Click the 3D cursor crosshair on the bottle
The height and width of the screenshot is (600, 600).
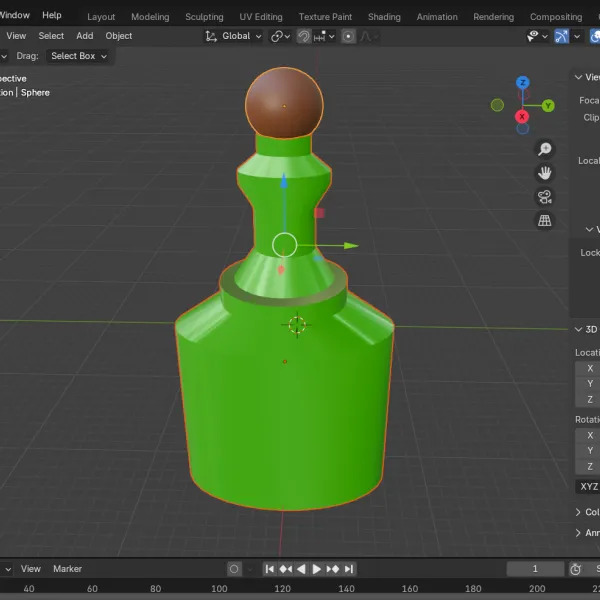297,325
